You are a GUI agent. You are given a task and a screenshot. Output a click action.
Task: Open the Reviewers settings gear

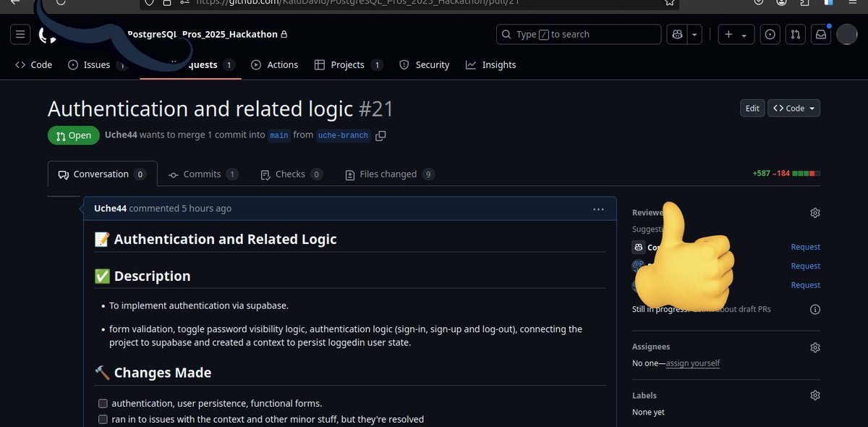(x=815, y=213)
